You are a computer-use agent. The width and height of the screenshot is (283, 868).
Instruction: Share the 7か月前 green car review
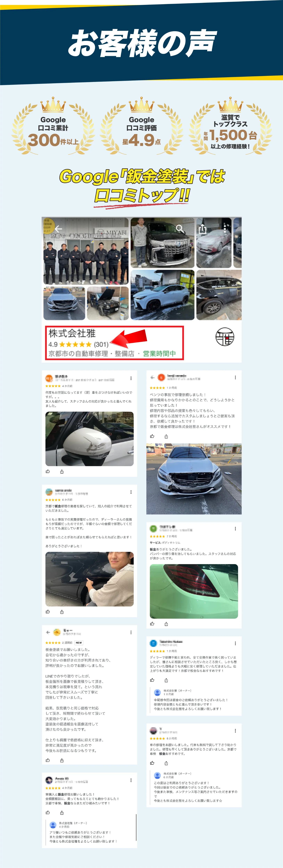coord(166,624)
